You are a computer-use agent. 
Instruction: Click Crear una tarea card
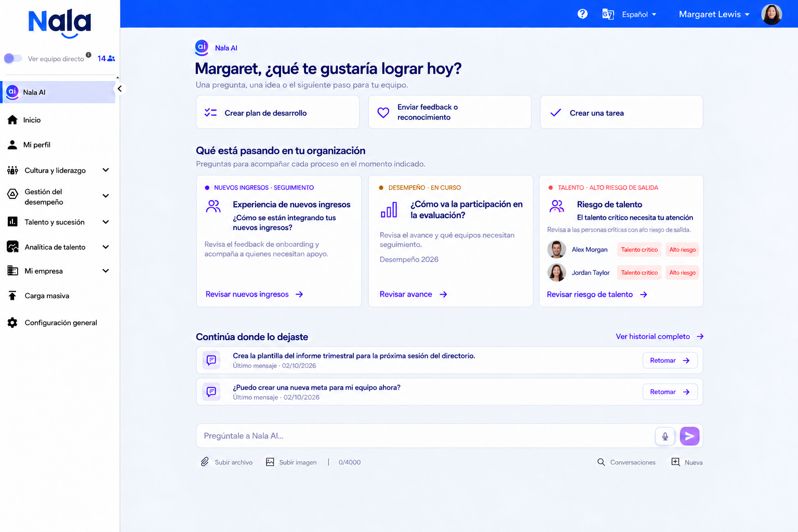(621, 112)
